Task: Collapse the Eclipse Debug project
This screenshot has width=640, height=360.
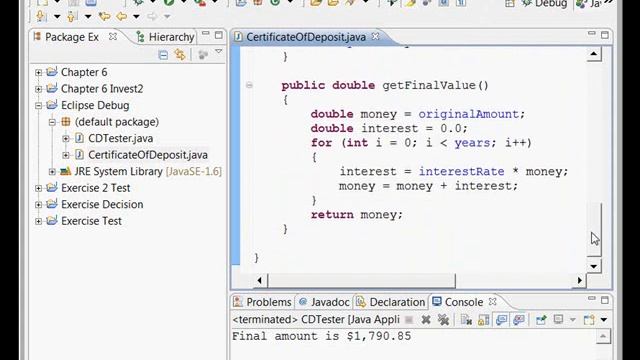Action: (38, 106)
